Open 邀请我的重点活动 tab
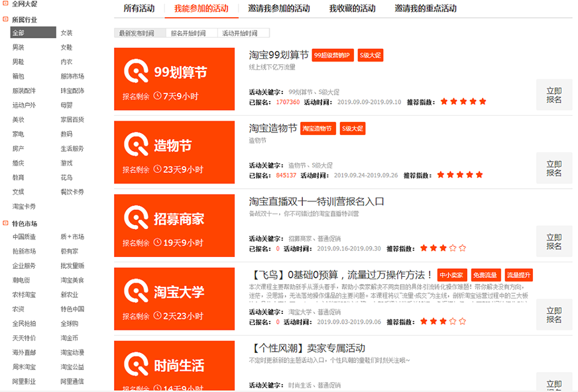578x392 pixels. (x=426, y=9)
